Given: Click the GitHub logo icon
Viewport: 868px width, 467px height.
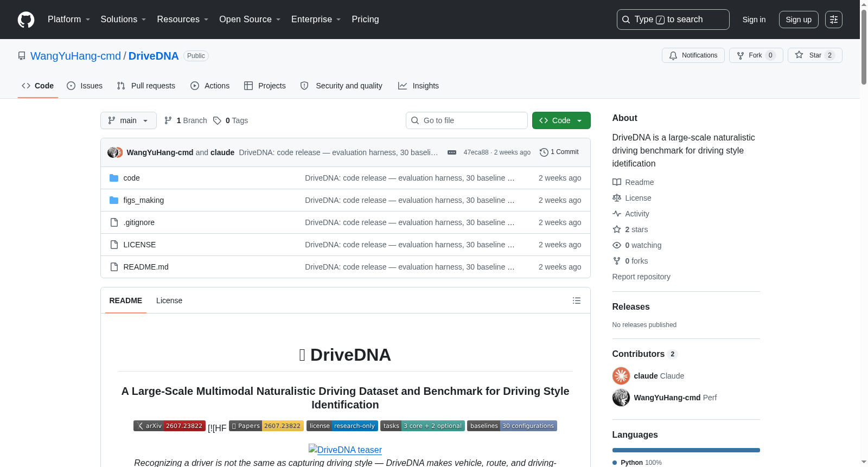Looking at the screenshot, I should [x=26, y=20].
